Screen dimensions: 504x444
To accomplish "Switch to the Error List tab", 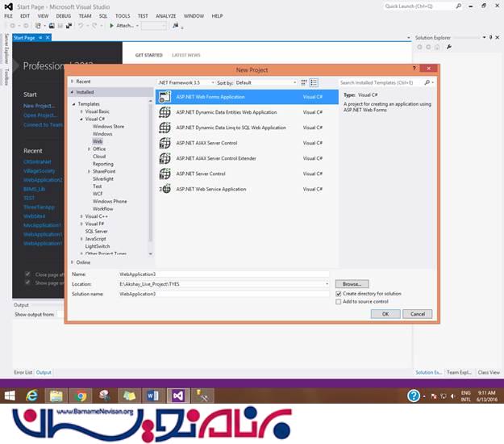I will point(23,372).
